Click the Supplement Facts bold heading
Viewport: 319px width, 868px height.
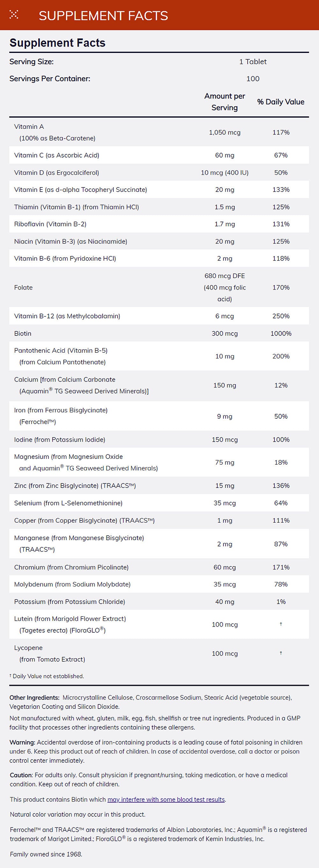[57, 43]
